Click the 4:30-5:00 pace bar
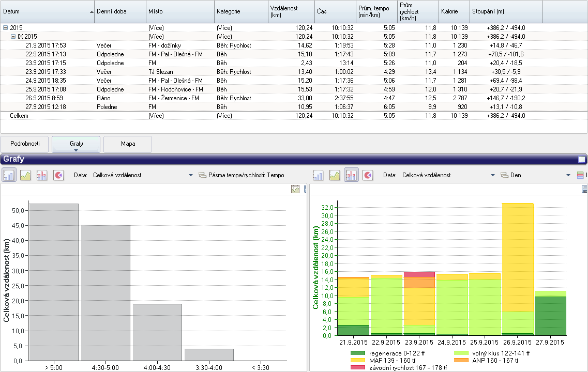Viewport: 588px width, 372px height. tap(105, 293)
